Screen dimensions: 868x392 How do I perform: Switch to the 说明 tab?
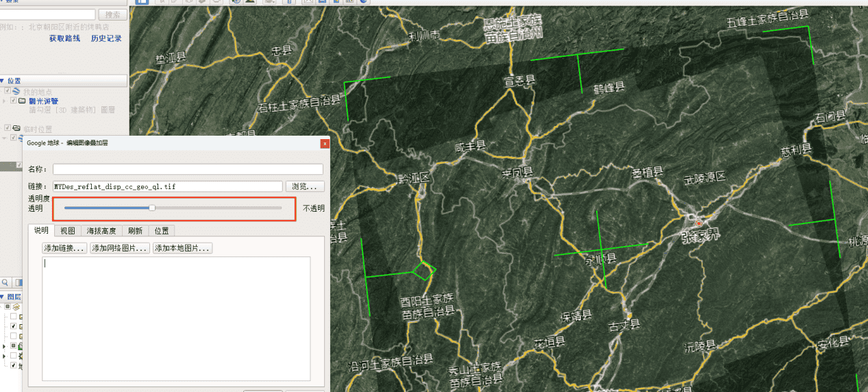[41, 231]
